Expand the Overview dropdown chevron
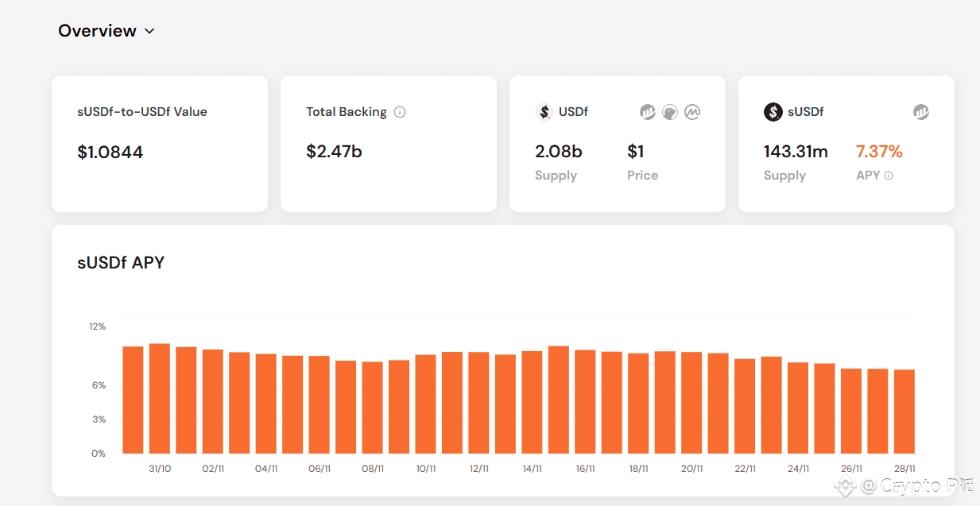 click(149, 32)
